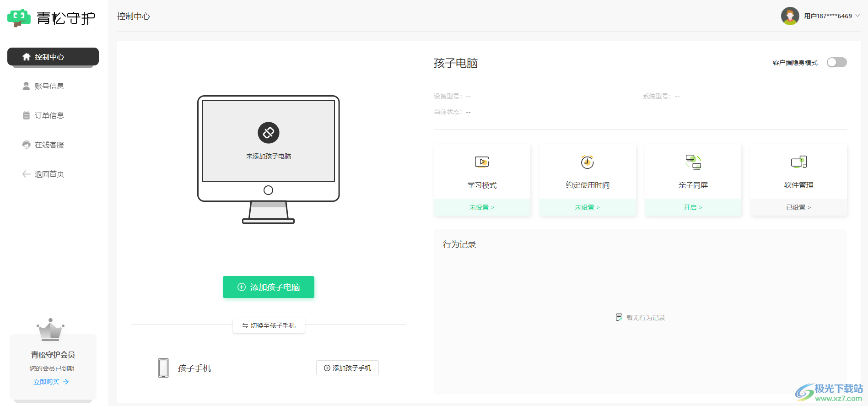The image size is (868, 406).
Task: Click 切换至孩子手机 button
Action: [x=269, y=325]
